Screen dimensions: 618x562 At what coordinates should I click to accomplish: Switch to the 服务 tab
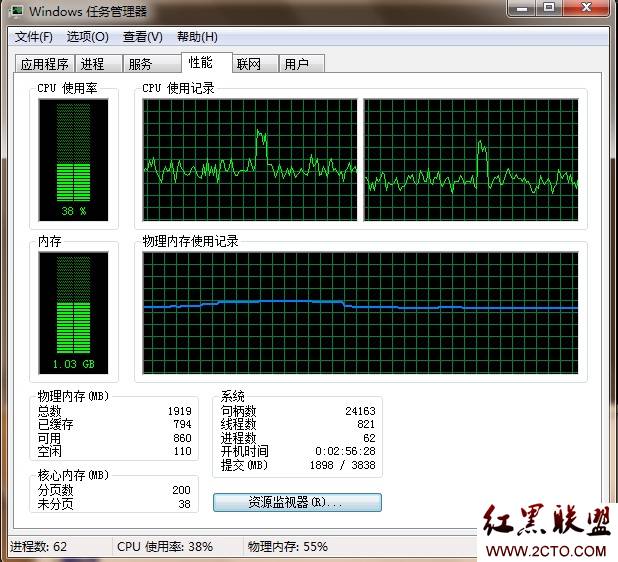coord(152,64)
